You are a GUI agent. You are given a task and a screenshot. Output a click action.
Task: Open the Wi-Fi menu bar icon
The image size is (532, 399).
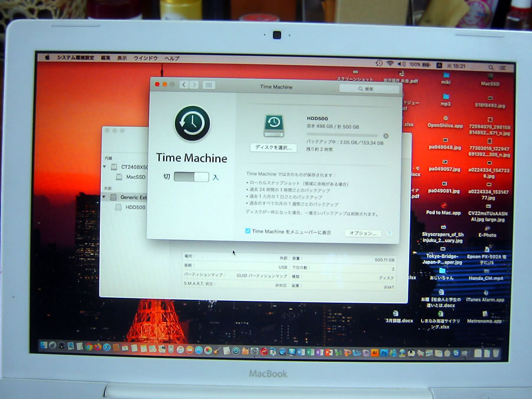click(390, 63)
